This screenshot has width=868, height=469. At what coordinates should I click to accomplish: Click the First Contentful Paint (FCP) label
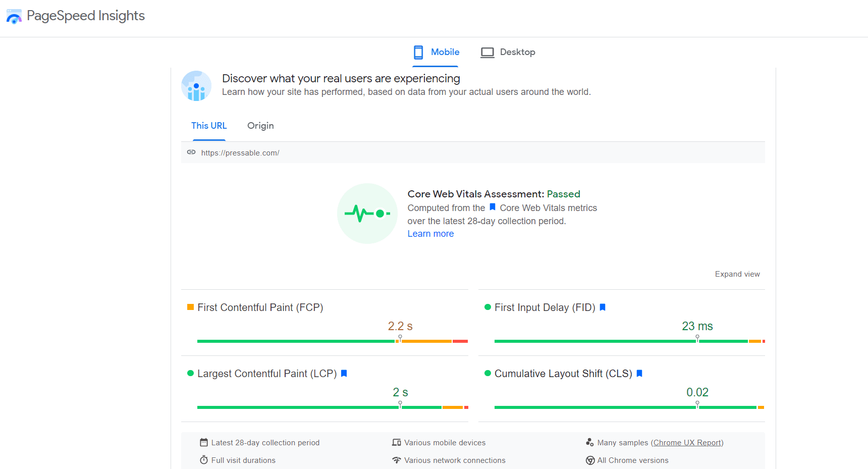point(260,307)
